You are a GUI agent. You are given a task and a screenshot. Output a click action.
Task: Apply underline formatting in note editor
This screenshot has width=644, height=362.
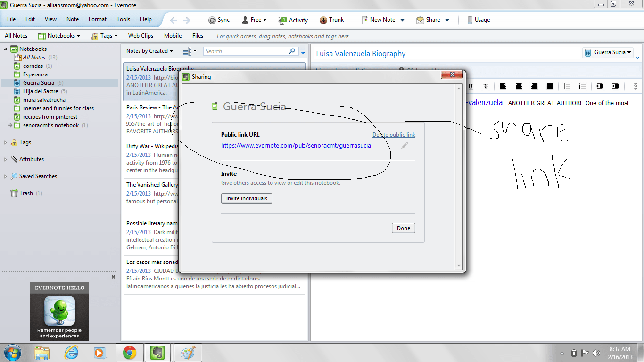point(470,86)
